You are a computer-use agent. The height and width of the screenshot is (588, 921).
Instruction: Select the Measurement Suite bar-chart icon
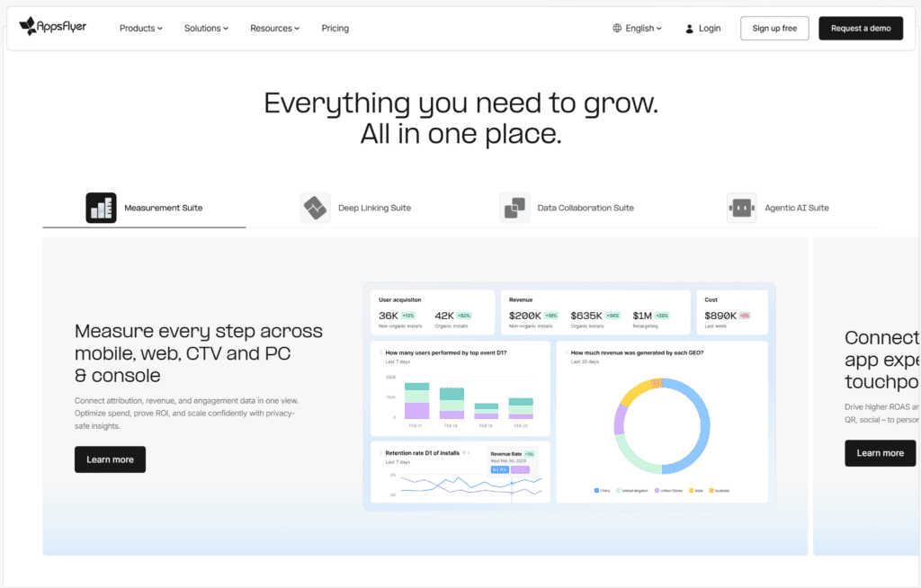click(x=101, y=207)
